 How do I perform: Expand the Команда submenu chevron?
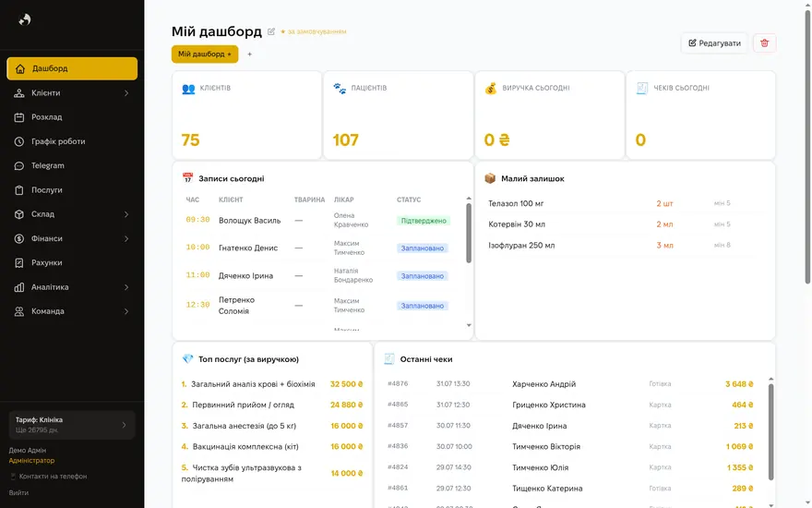[126, 311]
